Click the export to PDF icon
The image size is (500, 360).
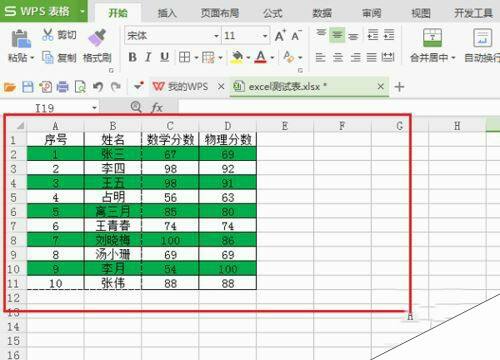tap(45, 87)
